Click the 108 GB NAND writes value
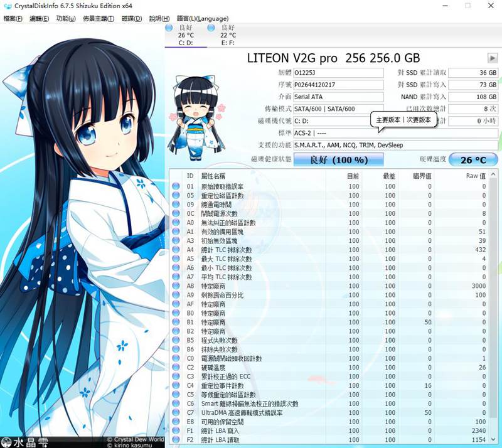 pos(473,97)
